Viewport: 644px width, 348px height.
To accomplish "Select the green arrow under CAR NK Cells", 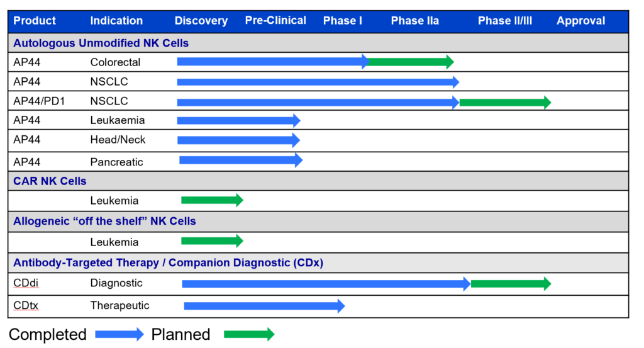I will click(212, 201).
